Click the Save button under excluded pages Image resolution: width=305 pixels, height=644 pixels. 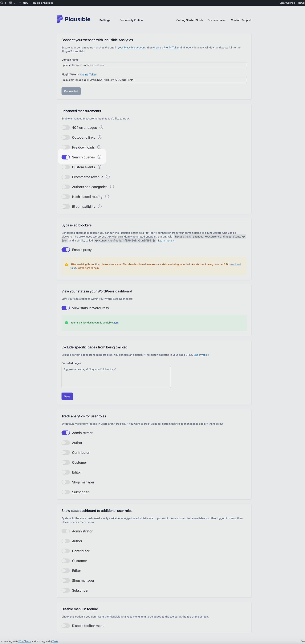[67, 396]
